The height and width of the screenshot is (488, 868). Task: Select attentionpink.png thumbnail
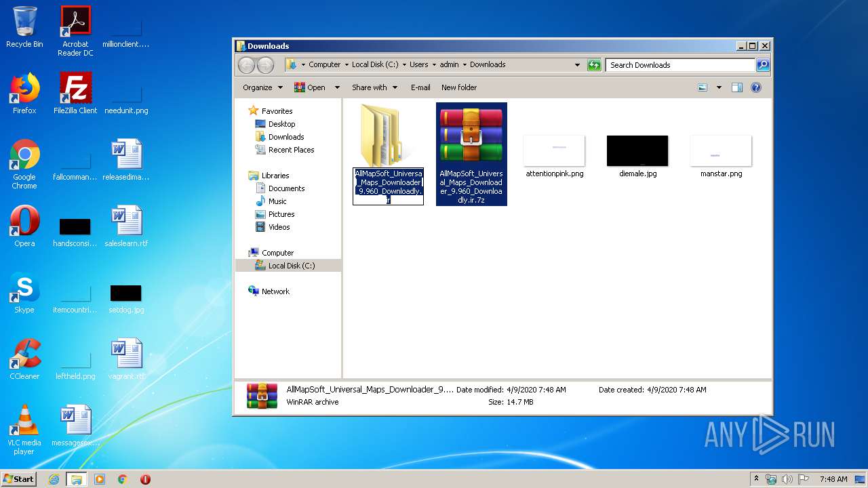555,156
